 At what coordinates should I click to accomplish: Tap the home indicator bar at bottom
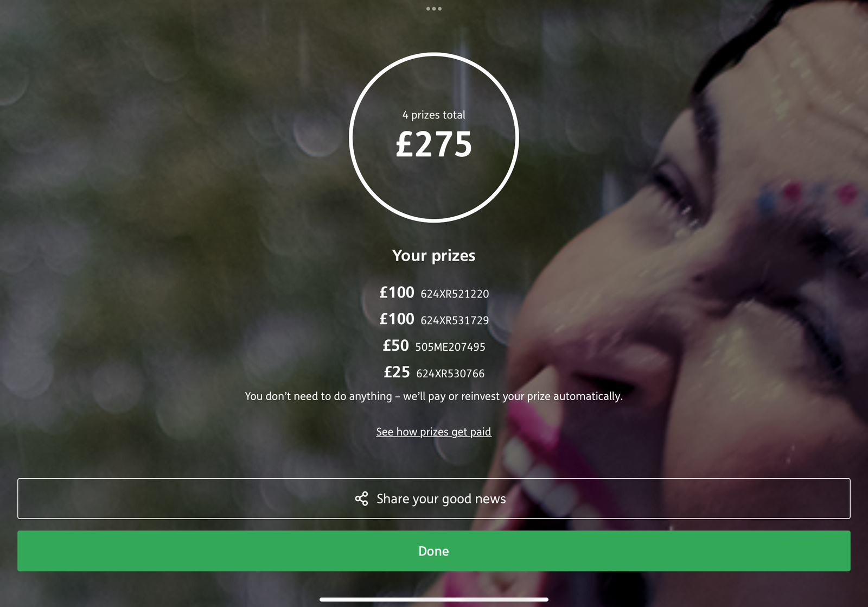(x=434, y=599)
